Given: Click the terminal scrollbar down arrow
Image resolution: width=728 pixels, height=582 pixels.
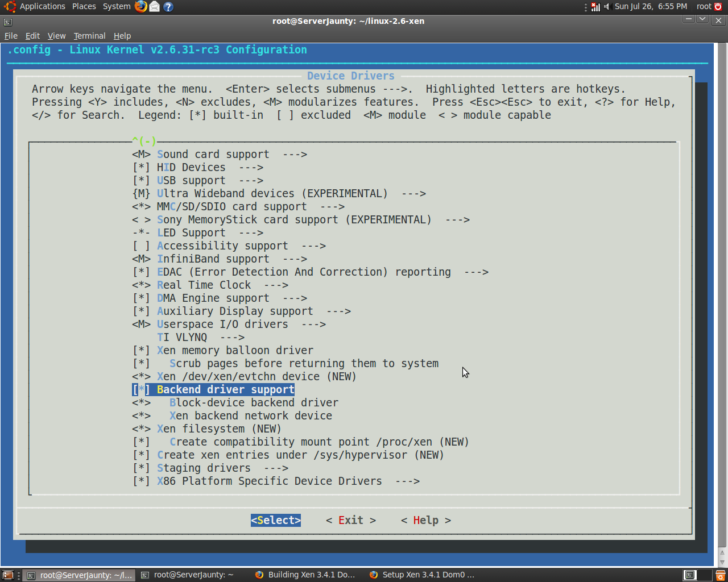Looking at the screenshot, I should point(722,562).
